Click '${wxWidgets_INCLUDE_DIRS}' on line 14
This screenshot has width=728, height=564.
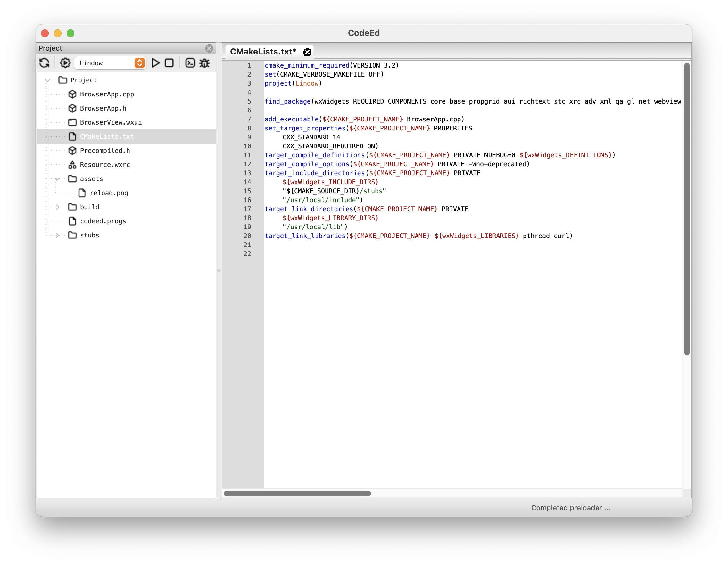pyautogui.click(x=331, y=182)
